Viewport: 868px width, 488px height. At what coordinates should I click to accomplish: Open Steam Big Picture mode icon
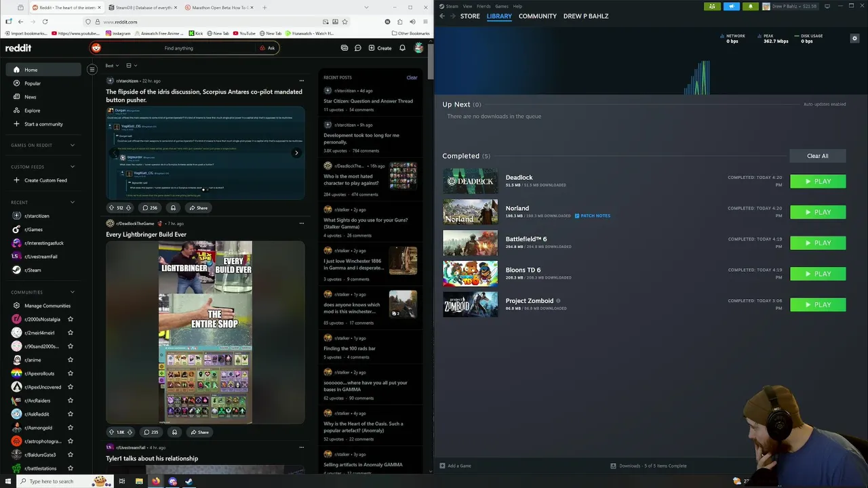[827, 6]
